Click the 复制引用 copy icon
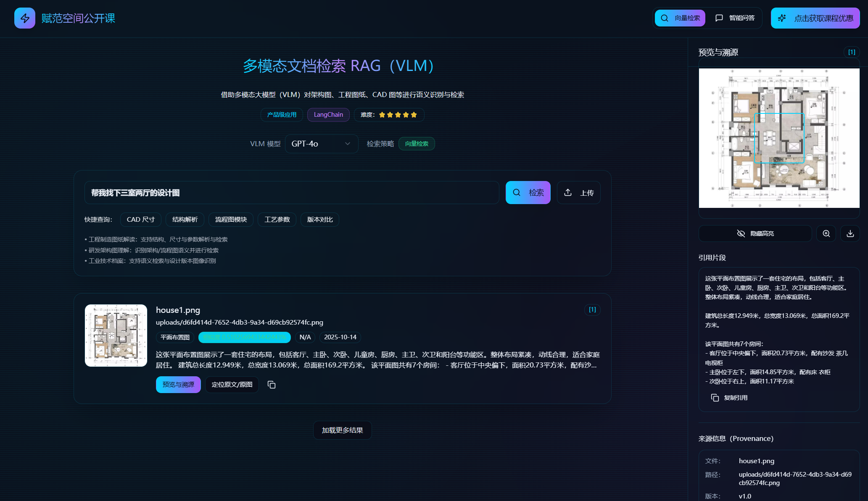This screenshot has height=501, width=868. pos(715,398)
